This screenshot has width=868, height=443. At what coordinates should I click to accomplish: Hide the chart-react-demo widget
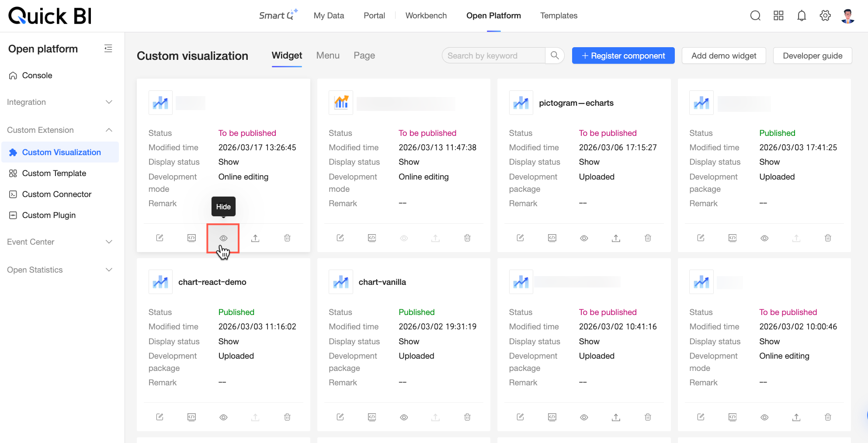coord(223,417)
